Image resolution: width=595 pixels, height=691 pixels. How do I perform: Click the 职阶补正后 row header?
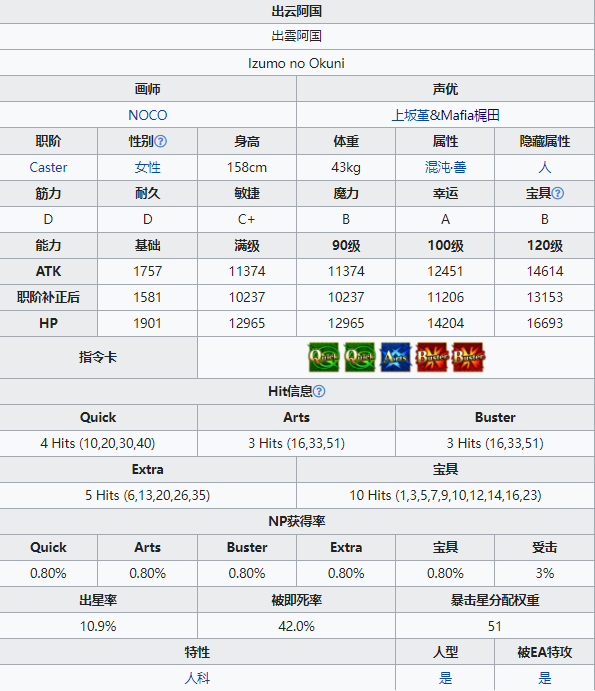pyautogui.click(x=48, y=297)
